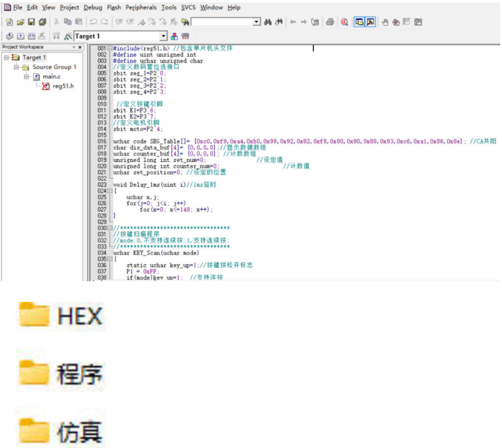This screenshot has width=502, height=448.
Task: Start the debug session icon
Action: point(344,22)
